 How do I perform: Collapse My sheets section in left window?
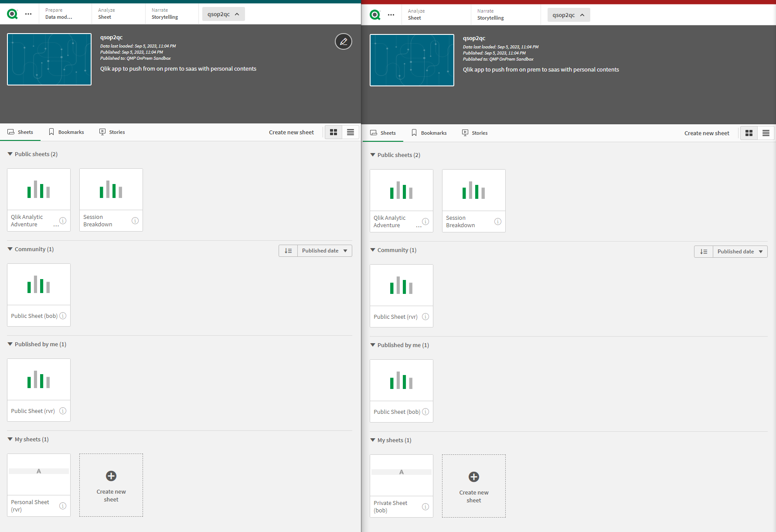(x=10, y=439)
